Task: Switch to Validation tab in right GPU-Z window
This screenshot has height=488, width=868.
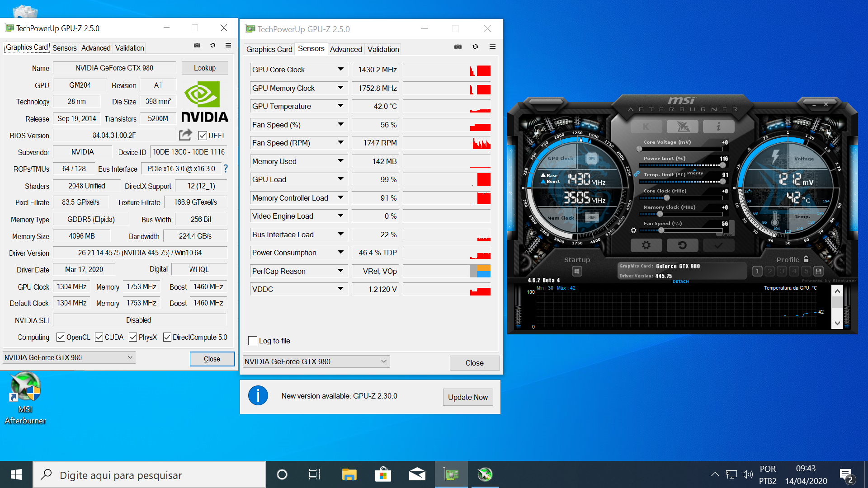Action: click(x=383, y=49)
